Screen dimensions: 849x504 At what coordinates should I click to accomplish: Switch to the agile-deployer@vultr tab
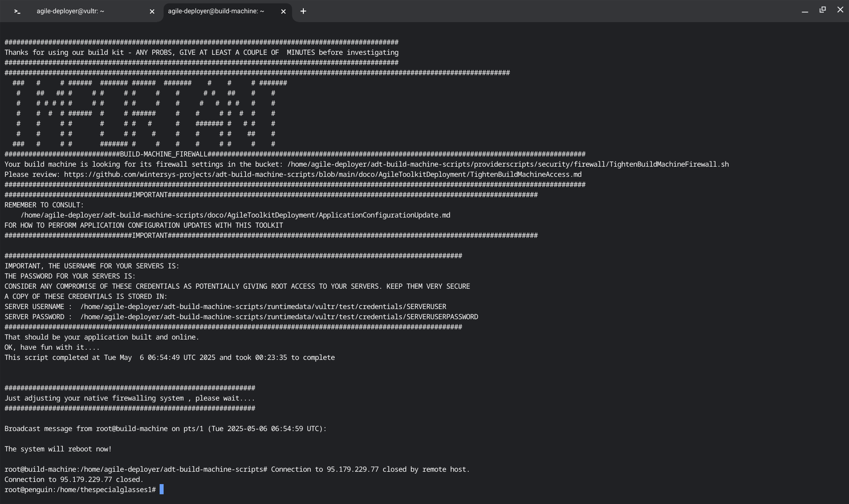pos(71,11)
